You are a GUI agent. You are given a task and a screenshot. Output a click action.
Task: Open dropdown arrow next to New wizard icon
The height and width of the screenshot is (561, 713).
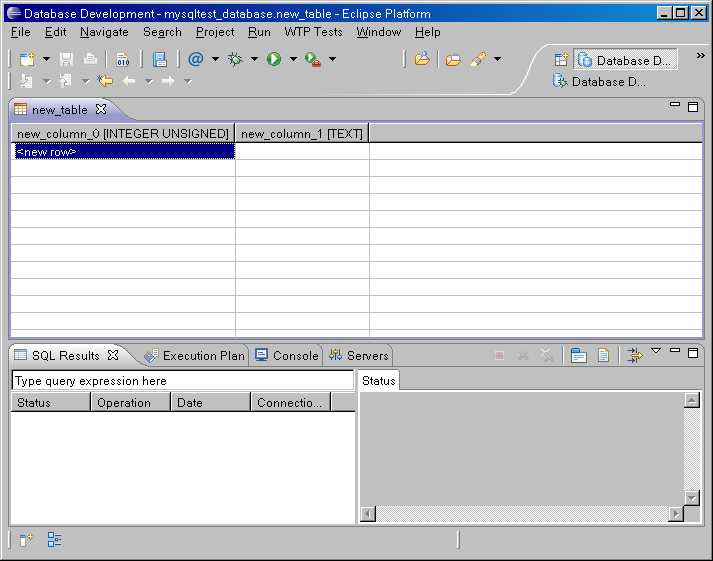45,60
